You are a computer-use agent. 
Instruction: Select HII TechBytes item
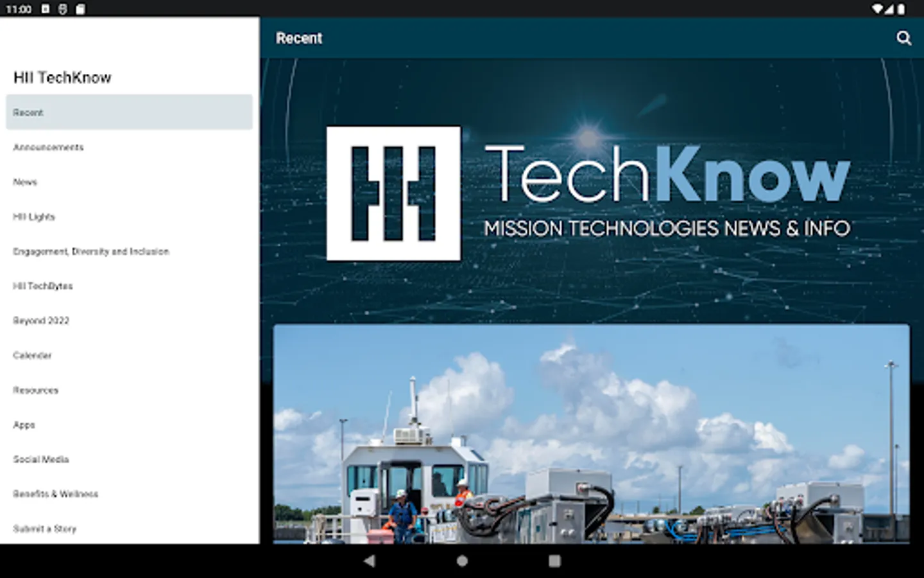(x=129, y=286)
